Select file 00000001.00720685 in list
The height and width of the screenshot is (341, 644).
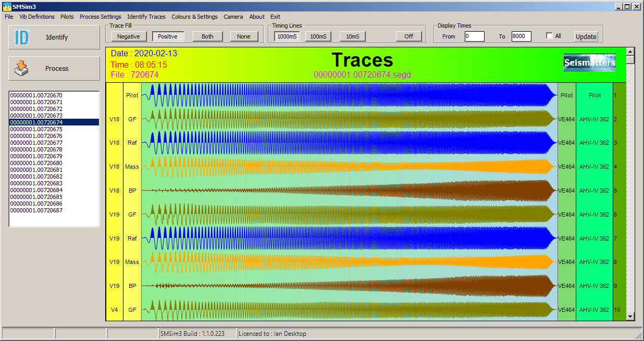(54, 197)
